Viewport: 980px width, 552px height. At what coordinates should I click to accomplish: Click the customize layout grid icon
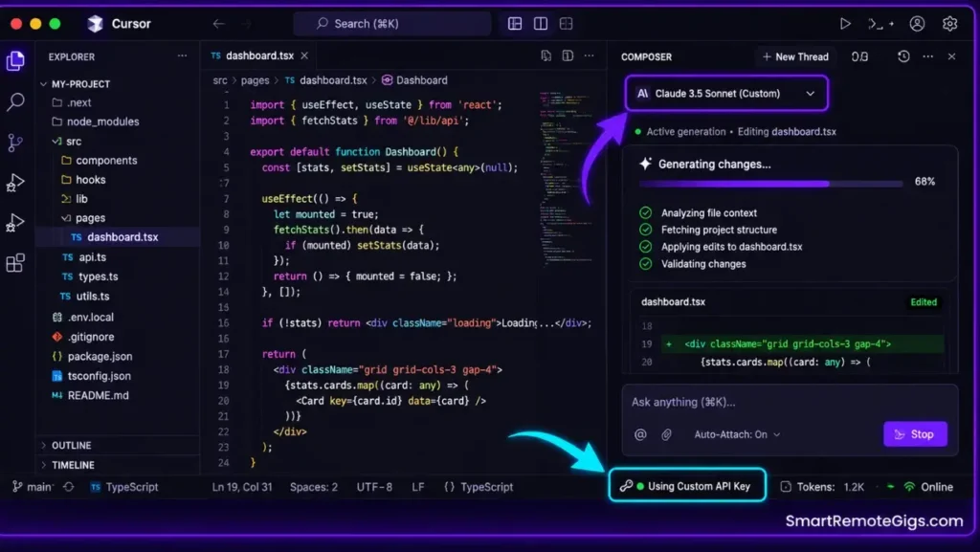click(x=567, y=24)
